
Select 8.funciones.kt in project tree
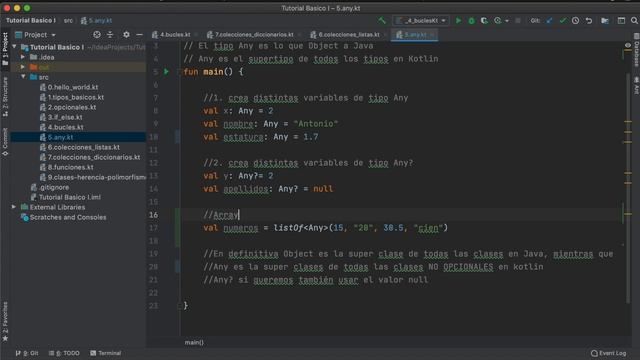pyautogui.click(x=70, y=167)
